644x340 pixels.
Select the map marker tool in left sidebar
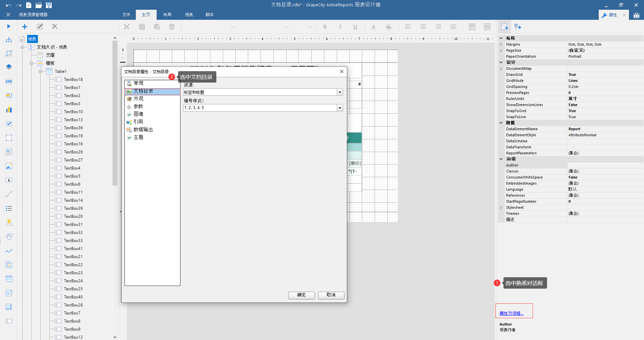coord(9,222)
